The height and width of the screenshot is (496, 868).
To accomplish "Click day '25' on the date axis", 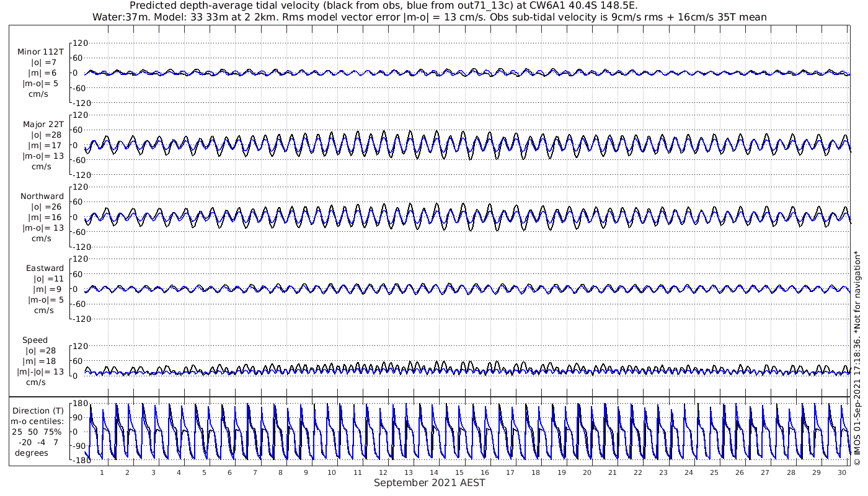I will tap(714, 472).
